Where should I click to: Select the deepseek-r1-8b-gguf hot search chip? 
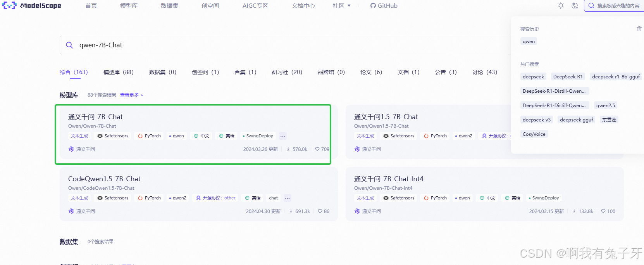[616, 76]
